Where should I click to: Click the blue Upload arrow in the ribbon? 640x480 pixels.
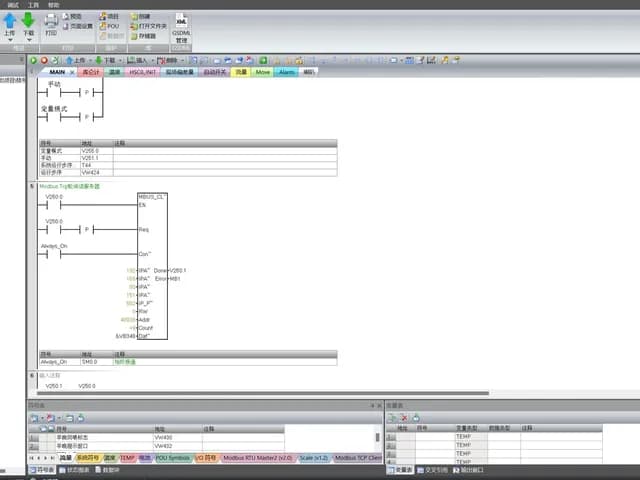point(10,20)
